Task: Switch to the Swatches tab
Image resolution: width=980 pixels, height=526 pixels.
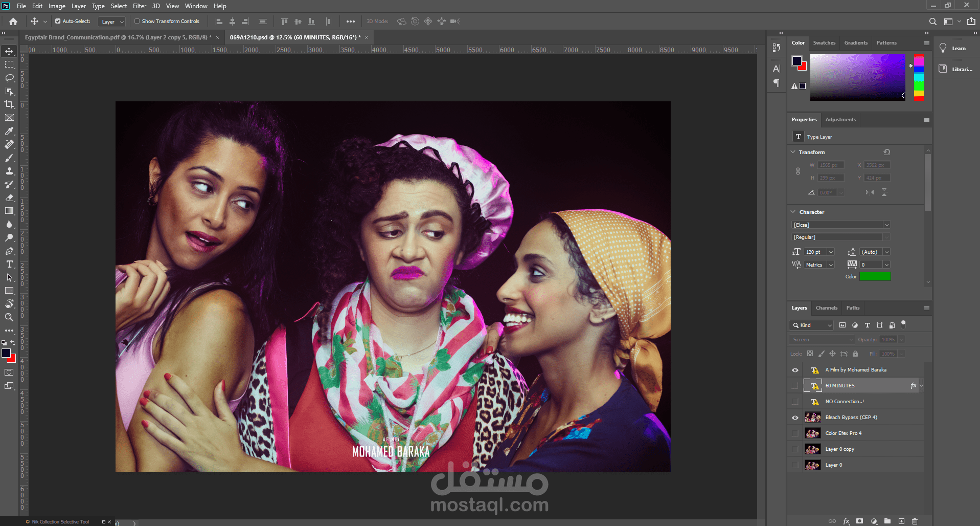Action: click(824, 43)
